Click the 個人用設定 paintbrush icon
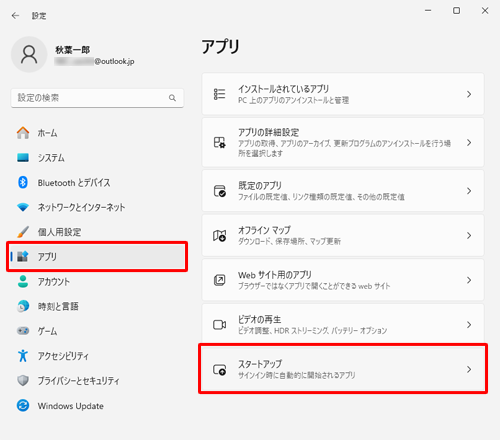The height and width of the screenshot is (440, 500). pyautogui.click(x=23, y=232)
